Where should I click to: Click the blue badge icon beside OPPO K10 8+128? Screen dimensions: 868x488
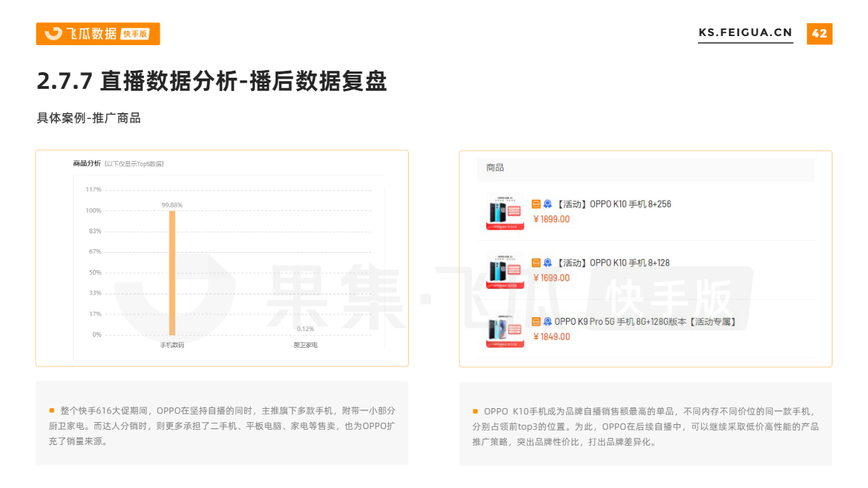point(547,263)
